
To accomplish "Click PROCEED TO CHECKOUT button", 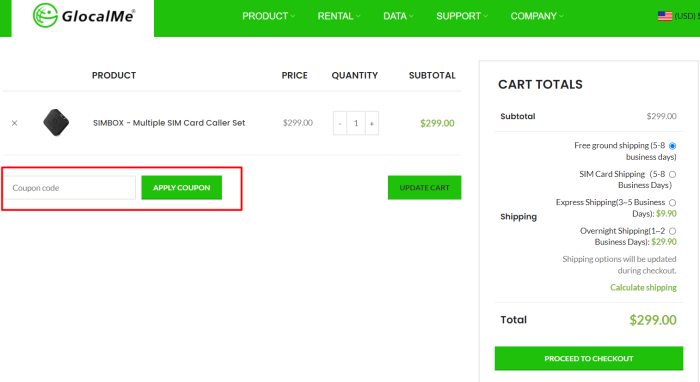I will pos(589,358).
